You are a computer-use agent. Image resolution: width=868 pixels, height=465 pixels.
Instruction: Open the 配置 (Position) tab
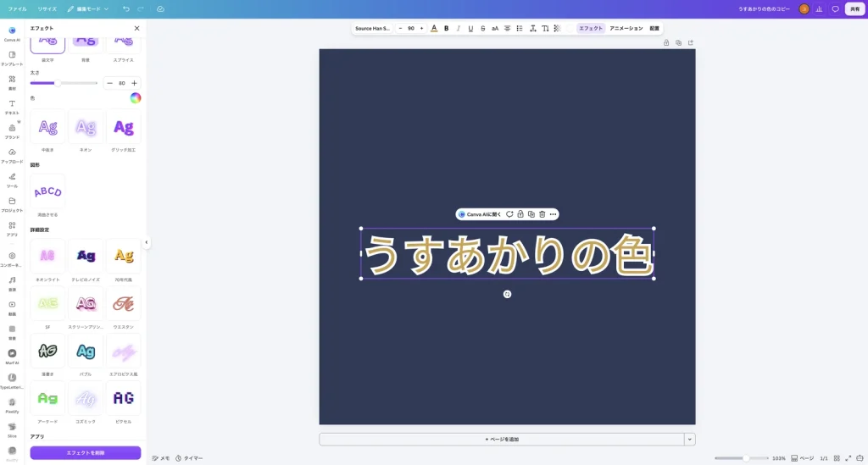[654, 28]
